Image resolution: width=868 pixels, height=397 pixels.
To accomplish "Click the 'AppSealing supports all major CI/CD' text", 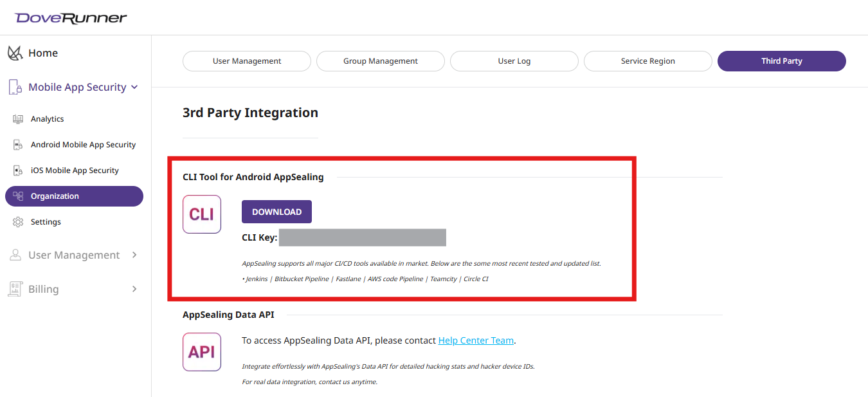I will coord(421,264).
